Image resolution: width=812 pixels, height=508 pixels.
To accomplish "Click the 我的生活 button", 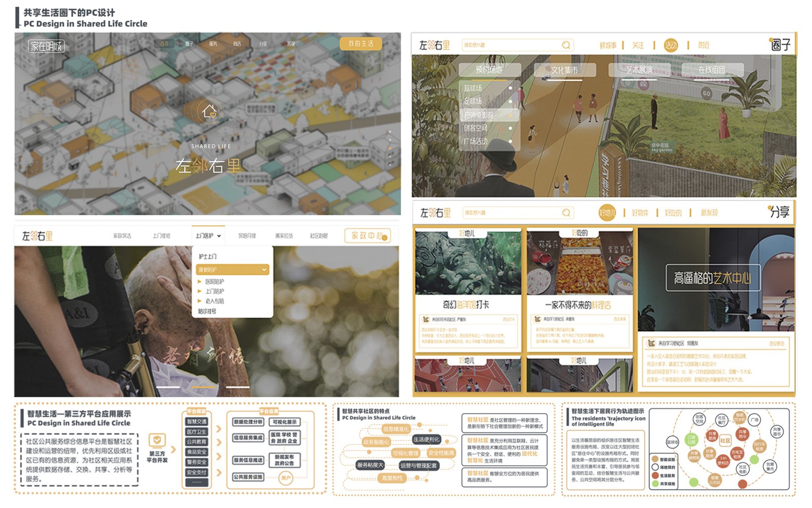I will (360, 44).
